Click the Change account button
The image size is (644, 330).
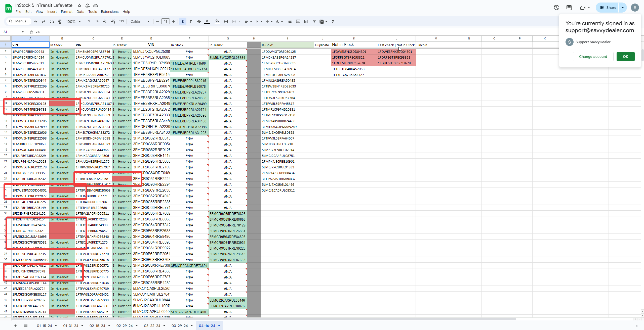(x=593, y=57)
